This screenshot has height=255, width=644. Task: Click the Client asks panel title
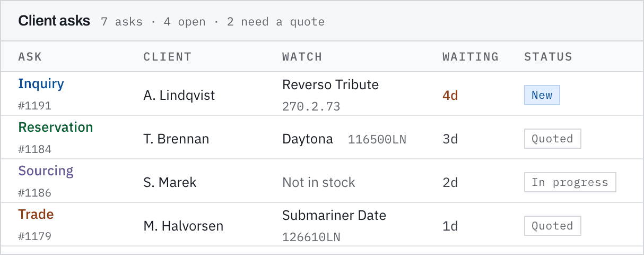coord(54,21)
